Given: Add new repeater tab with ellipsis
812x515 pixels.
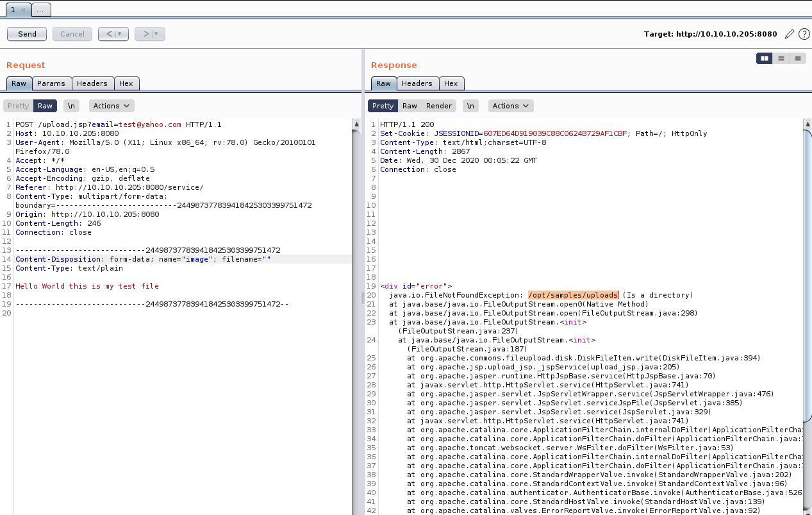Looking at the screenshot, I should pyautogui.click(x=40, y=10).
